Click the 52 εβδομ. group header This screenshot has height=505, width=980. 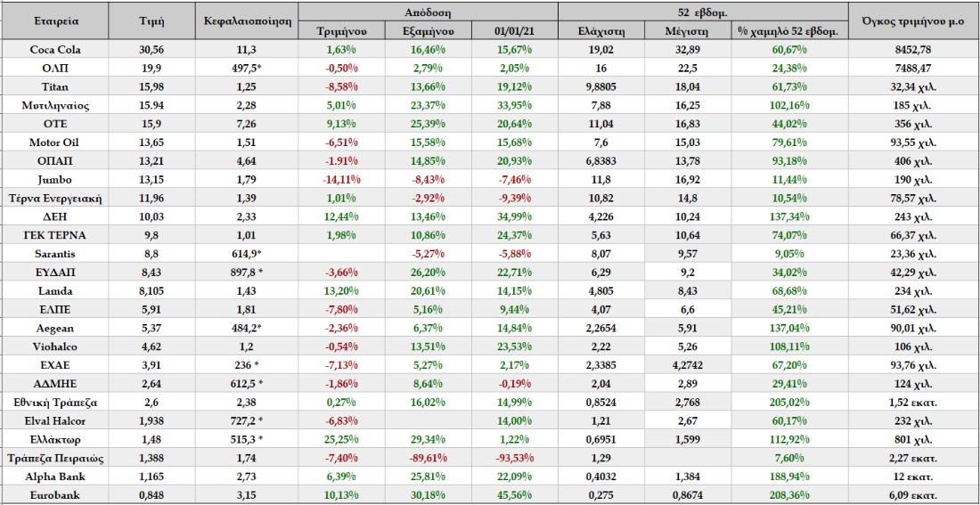coord(703,12)
